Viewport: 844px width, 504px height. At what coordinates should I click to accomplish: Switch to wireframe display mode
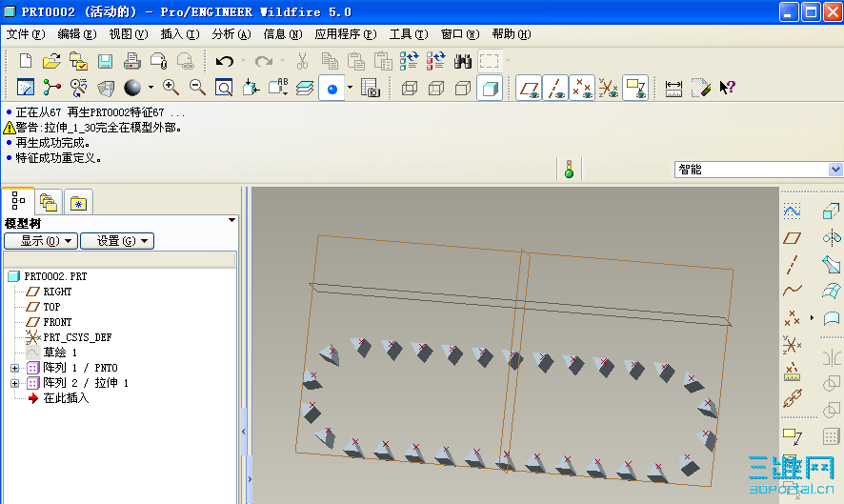coord(410,88)
